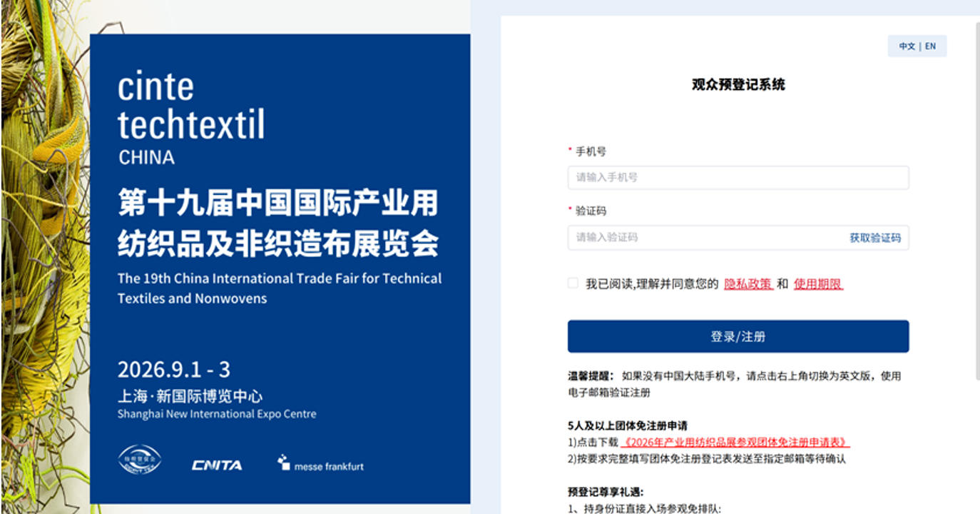Click the Messe Frankfurt logo

click(320, 463)
